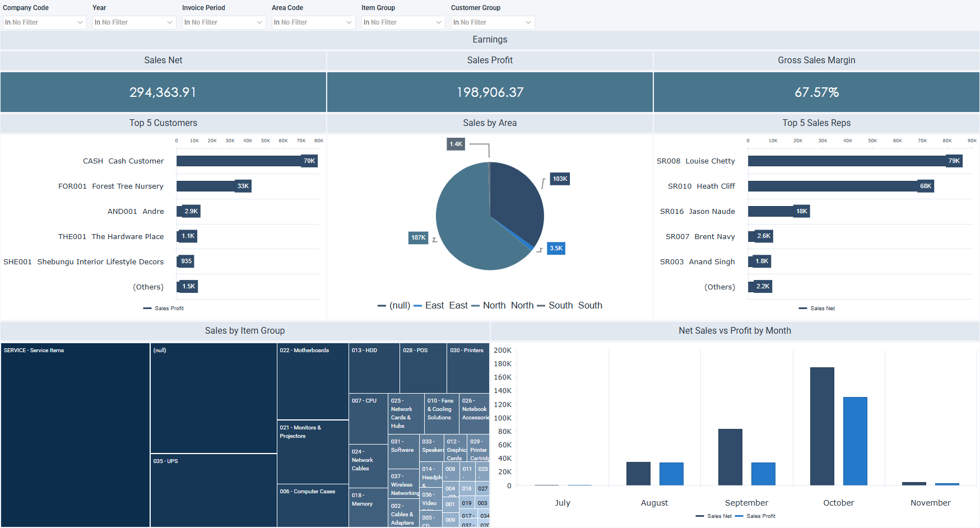Viewport: 980px width, 528px height.
Task: Select the (Others) 2.2K sales rep label
Action: tap(763, 286)
